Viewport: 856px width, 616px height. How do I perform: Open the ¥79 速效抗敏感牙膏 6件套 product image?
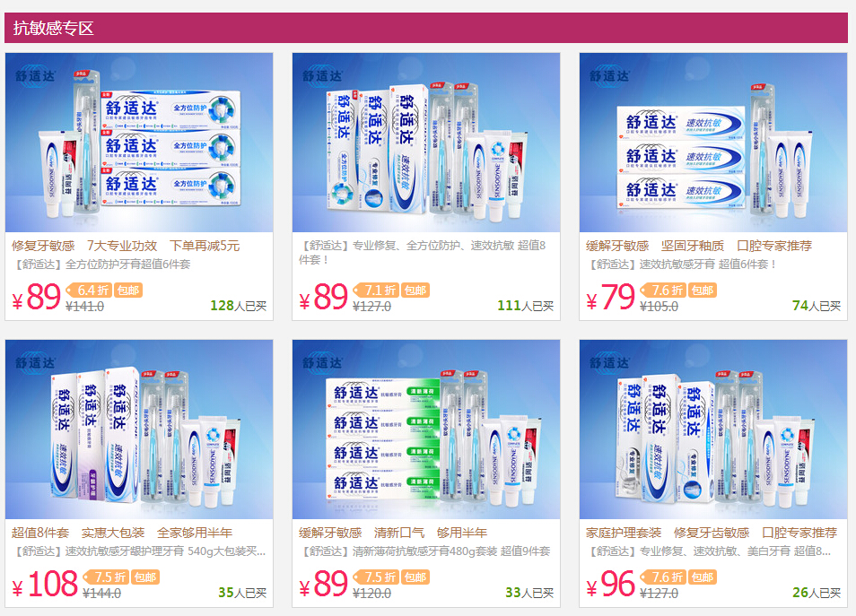(713, 143)
